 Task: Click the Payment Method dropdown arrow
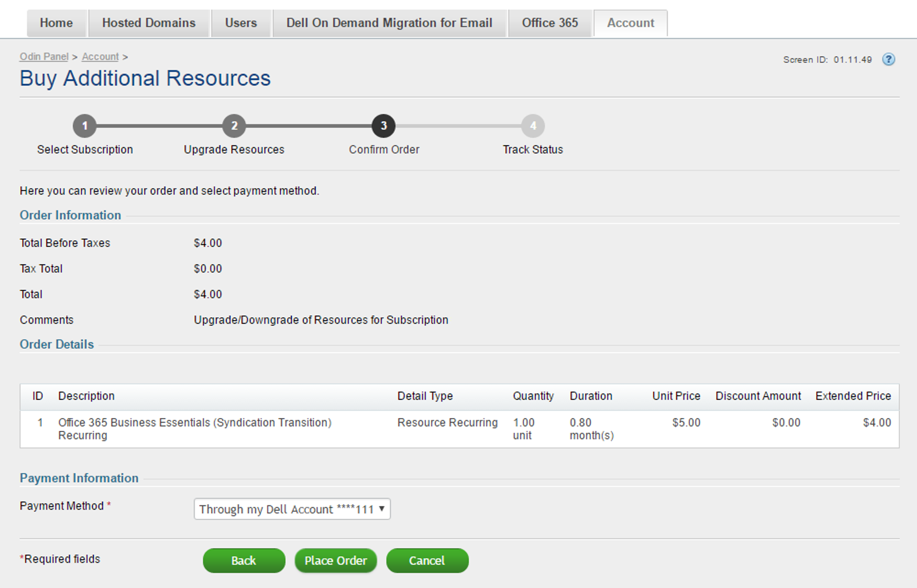click(380, 509)
